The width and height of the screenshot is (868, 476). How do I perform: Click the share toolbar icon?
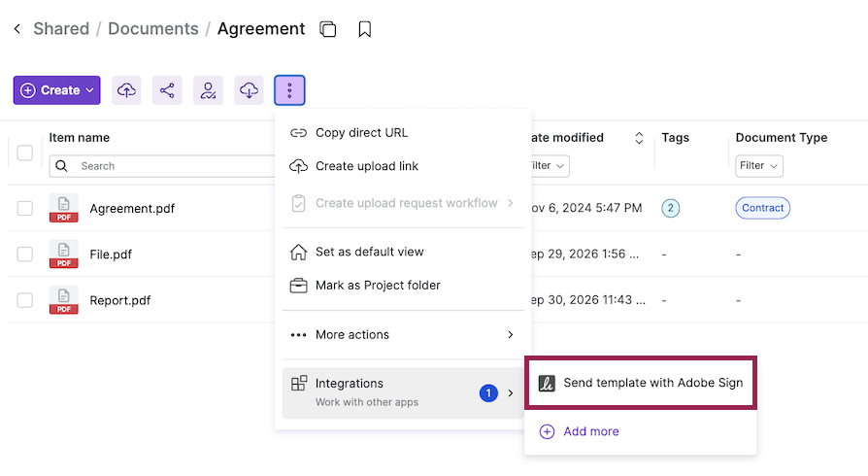click(x=167, y=90)
